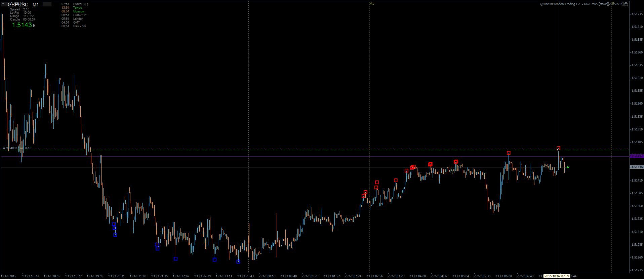
Task: Select the red marker above 2 Oct 03:28
Action: (396, 181)
